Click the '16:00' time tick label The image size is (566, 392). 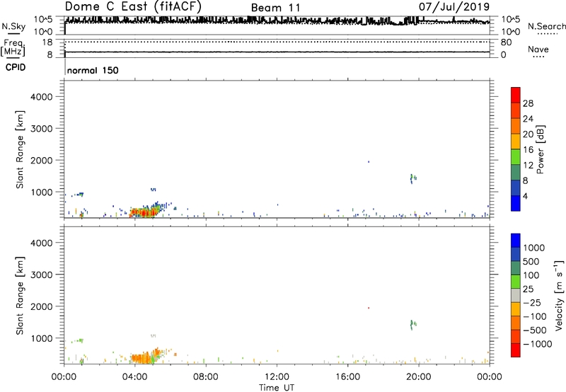point(347,377)
